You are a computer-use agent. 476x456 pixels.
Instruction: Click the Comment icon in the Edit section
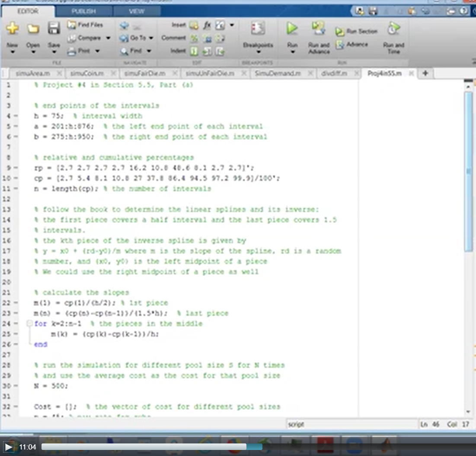173,38
